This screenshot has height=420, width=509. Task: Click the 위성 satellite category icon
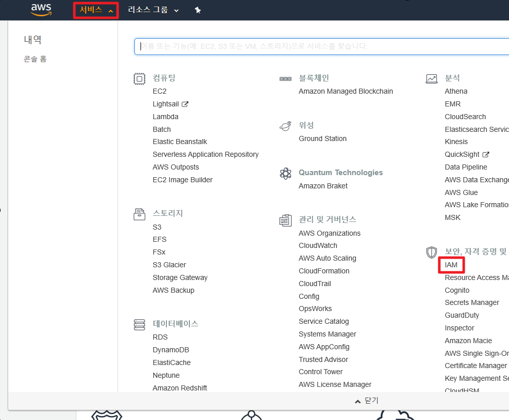(286, 126)
